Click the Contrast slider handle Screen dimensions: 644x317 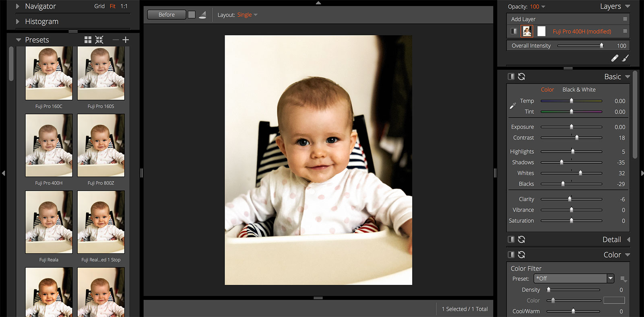pyautogui.click(x=577, y=138)
